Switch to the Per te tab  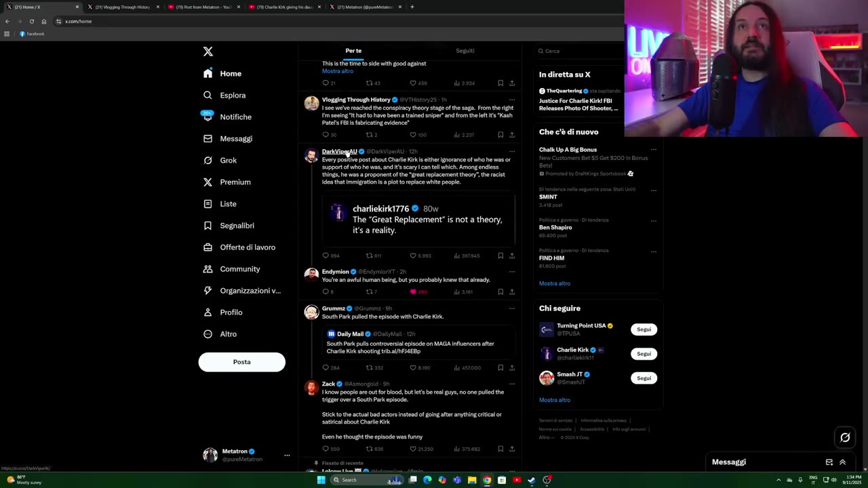(x=353, y=51)
